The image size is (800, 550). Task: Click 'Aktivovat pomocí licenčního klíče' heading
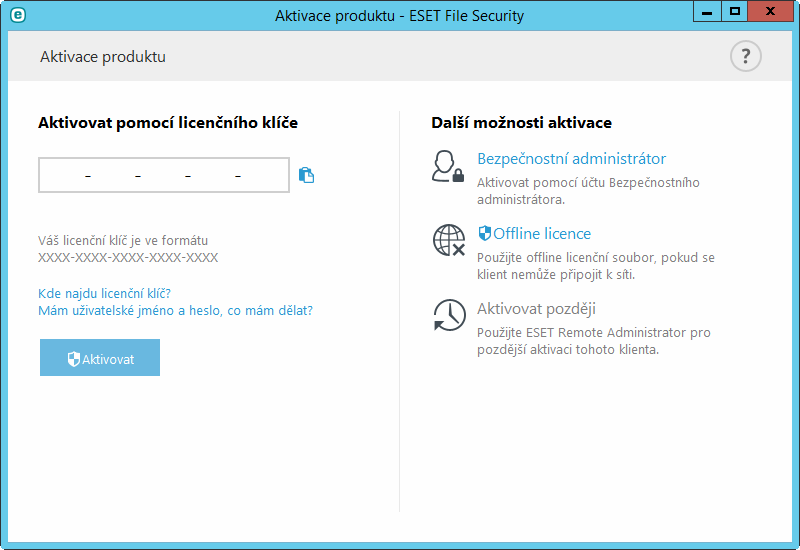tap(168, 123)
